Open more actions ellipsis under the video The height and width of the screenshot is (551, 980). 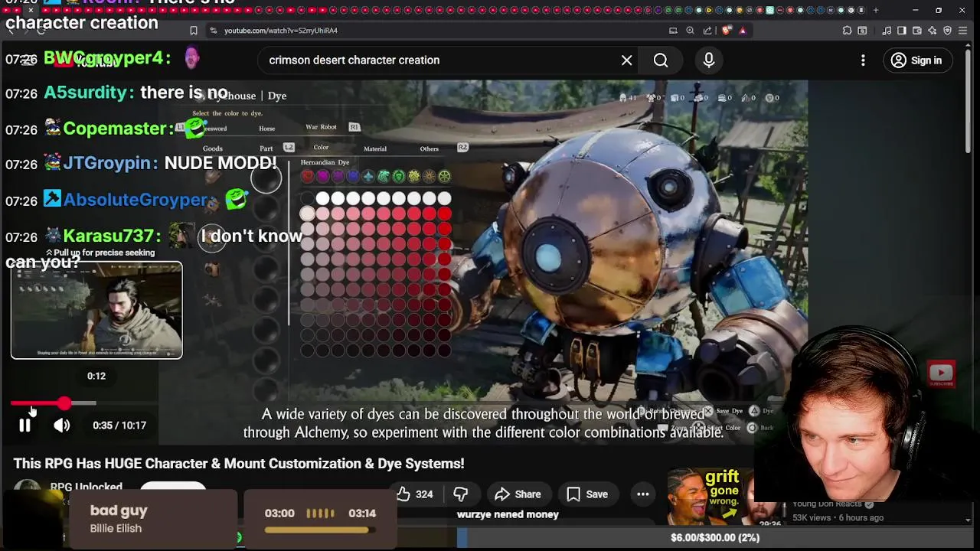coord(643,494)
